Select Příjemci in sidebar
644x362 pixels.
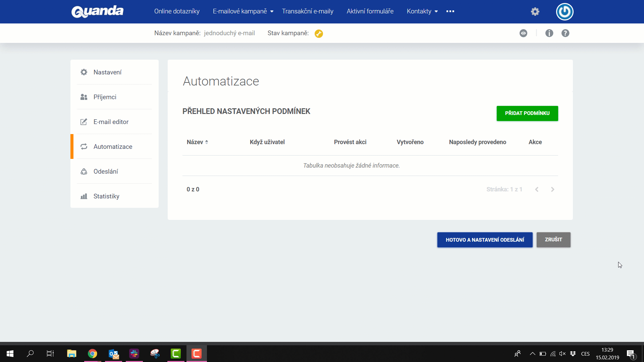point(114,97)
